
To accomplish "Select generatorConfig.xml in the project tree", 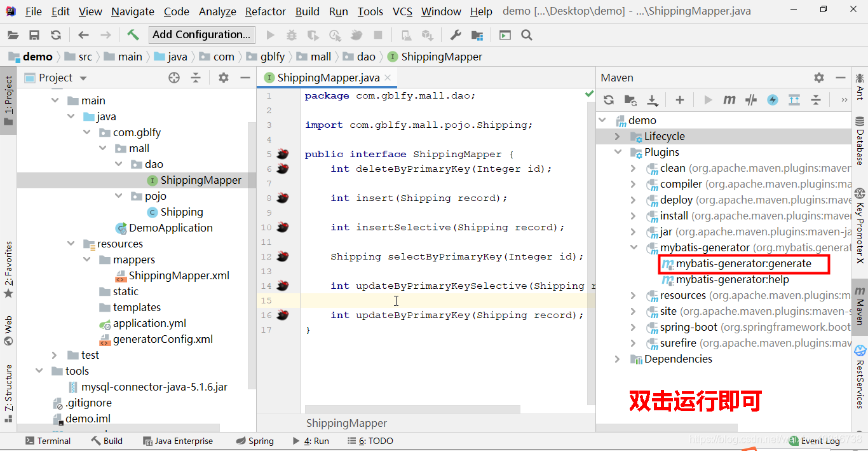I will 163,339.
